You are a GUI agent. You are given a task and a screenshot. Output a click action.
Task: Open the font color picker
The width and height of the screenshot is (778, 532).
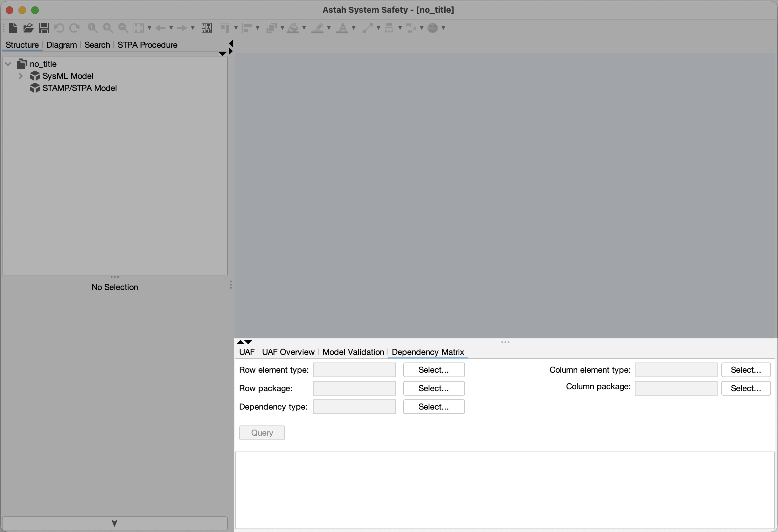(x=344, y=28)
